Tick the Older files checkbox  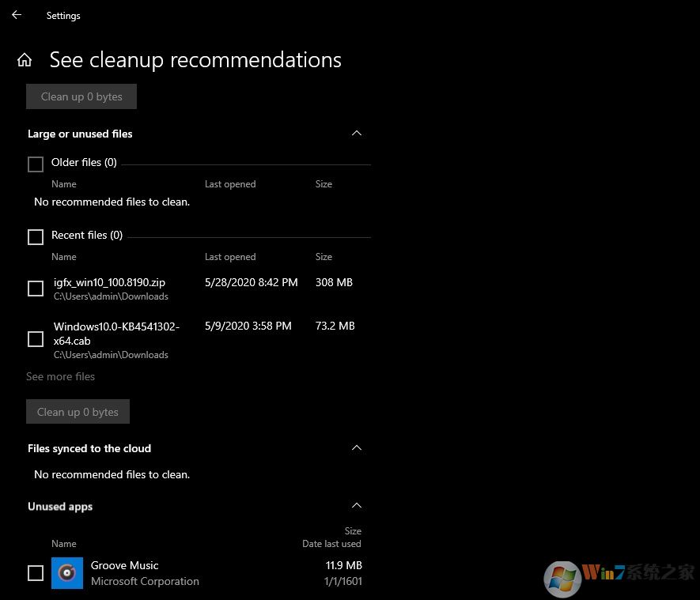36,164
